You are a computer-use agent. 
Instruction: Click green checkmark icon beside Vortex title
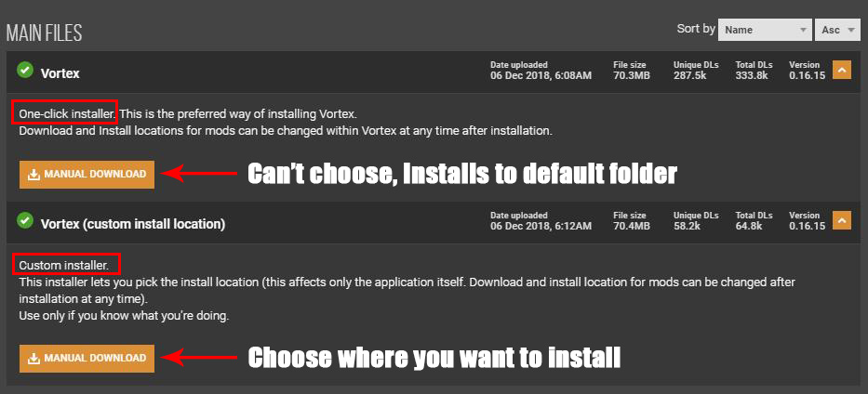pyautogui.click(x=25, y=71)
